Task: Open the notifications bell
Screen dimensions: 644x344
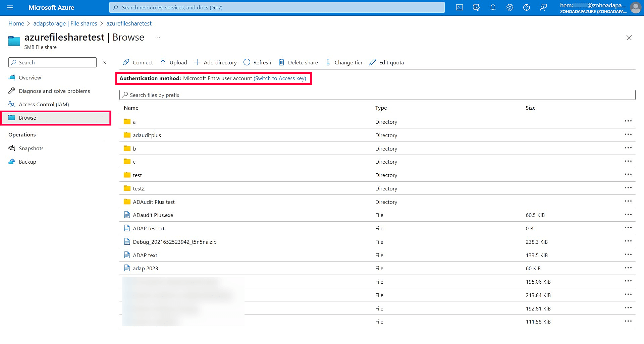Action: pyautogui.click(x=493, y=7)
